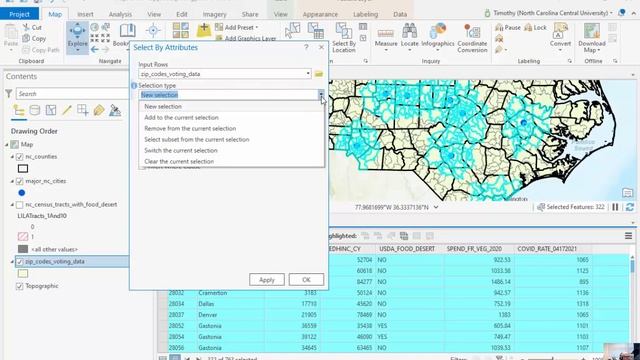Image resolution: width=640 pixels, height=360 pixels.
Task: Refresh the map view icon
Action: pyautogui.click(x=630, y=207)
